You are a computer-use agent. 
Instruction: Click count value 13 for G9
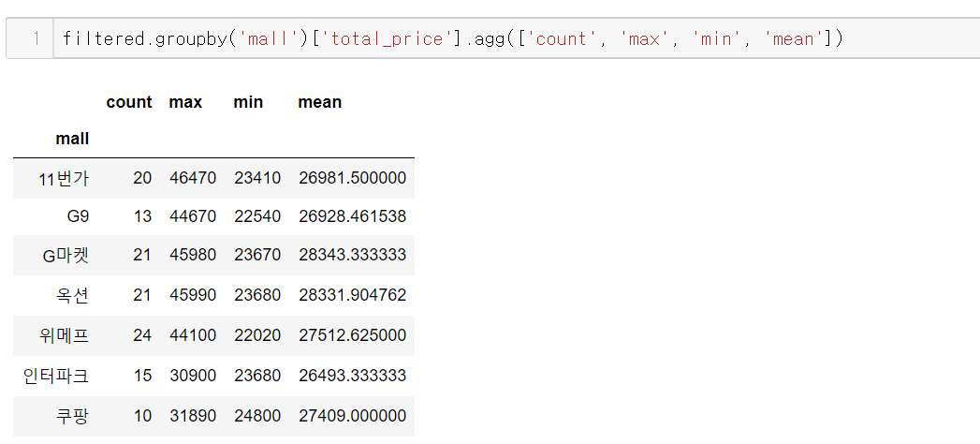(142, 216)
